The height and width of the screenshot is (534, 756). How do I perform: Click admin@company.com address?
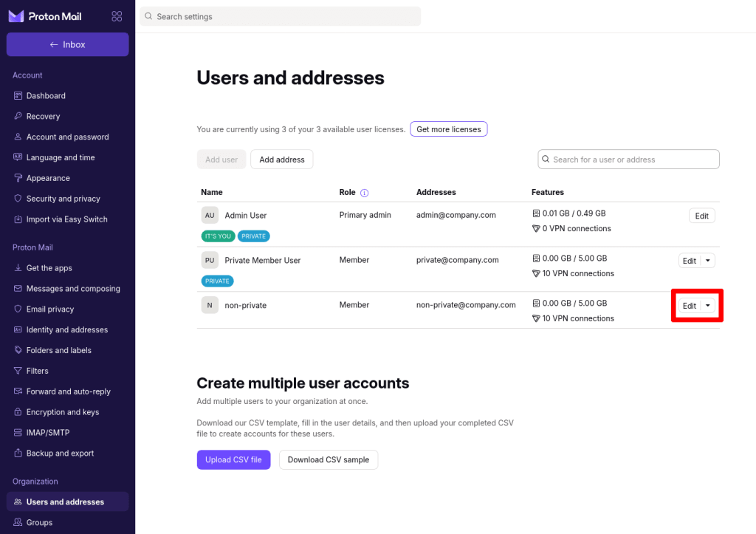(456, 215)
